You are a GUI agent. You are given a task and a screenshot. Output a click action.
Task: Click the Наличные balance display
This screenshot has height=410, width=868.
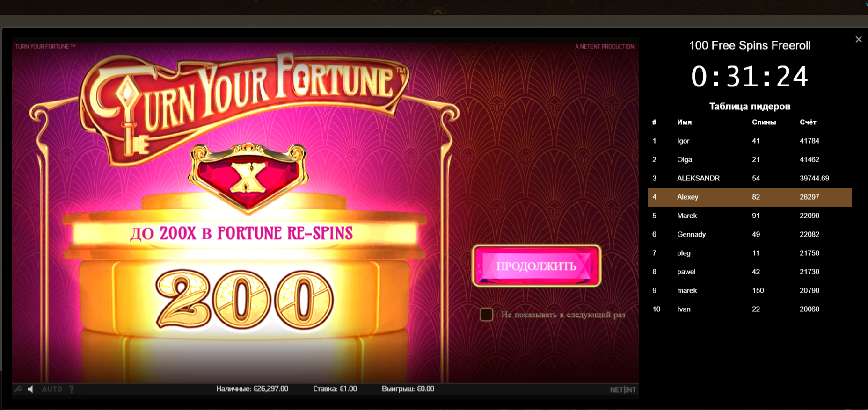(252, 389)
